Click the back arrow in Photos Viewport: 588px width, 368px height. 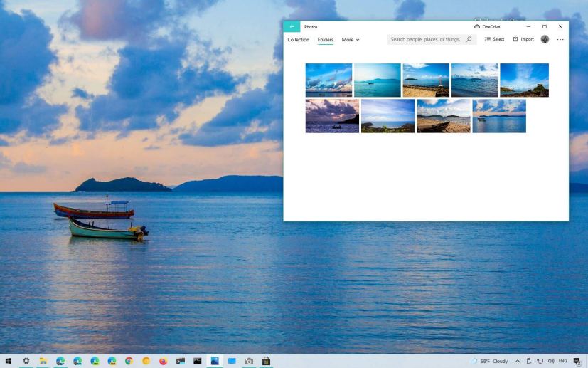(x=292, y=26)
